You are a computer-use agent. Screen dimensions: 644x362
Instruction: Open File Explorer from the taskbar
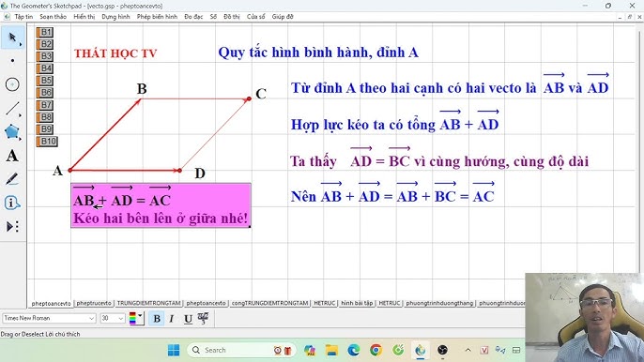(331, 350)
